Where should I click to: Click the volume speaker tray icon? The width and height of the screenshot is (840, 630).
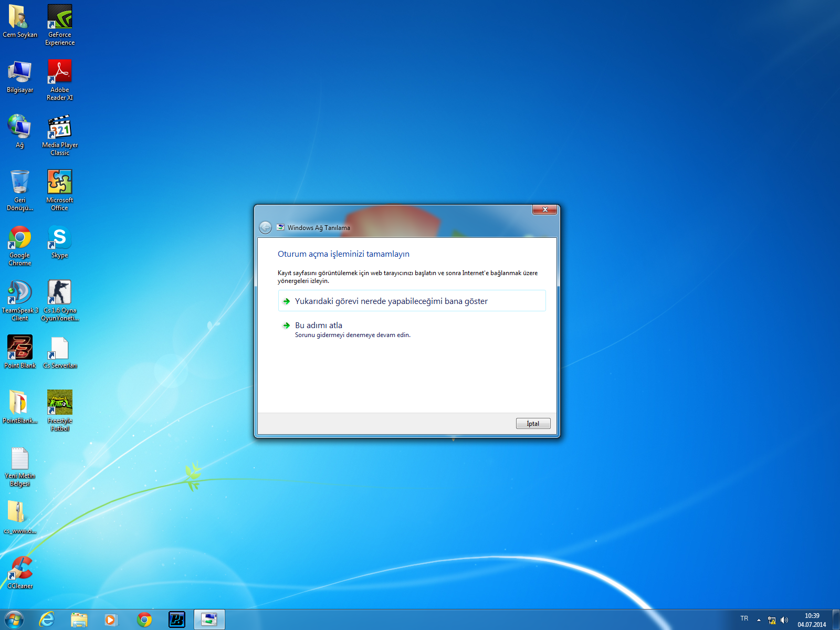(x=784, y=620)
